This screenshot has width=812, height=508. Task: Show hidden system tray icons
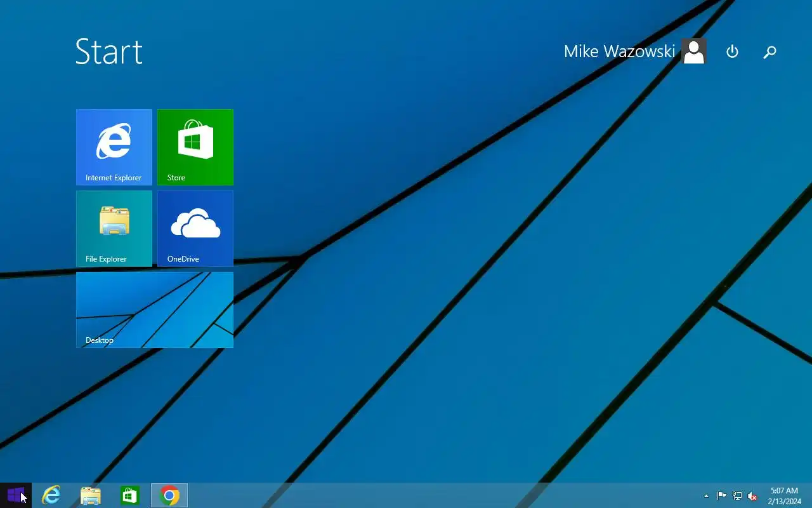[706, 496]
